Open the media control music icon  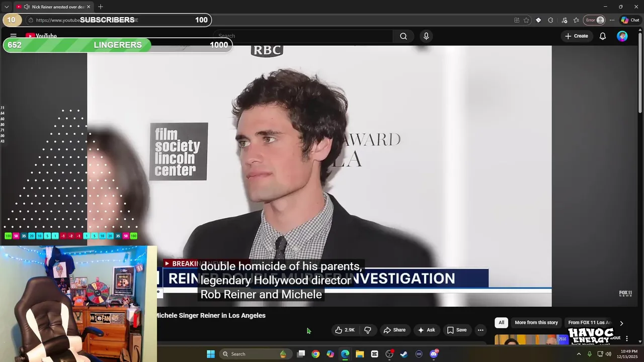564,20
